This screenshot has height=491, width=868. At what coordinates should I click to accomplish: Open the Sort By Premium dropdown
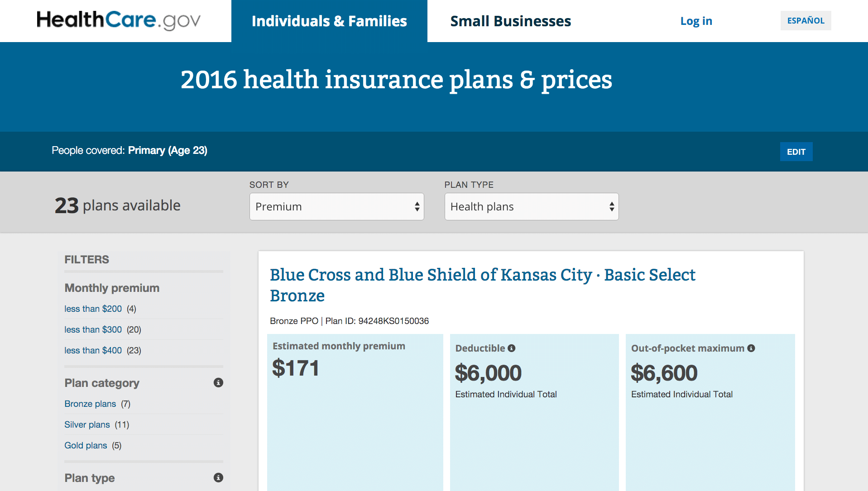[x=336, y=207]
